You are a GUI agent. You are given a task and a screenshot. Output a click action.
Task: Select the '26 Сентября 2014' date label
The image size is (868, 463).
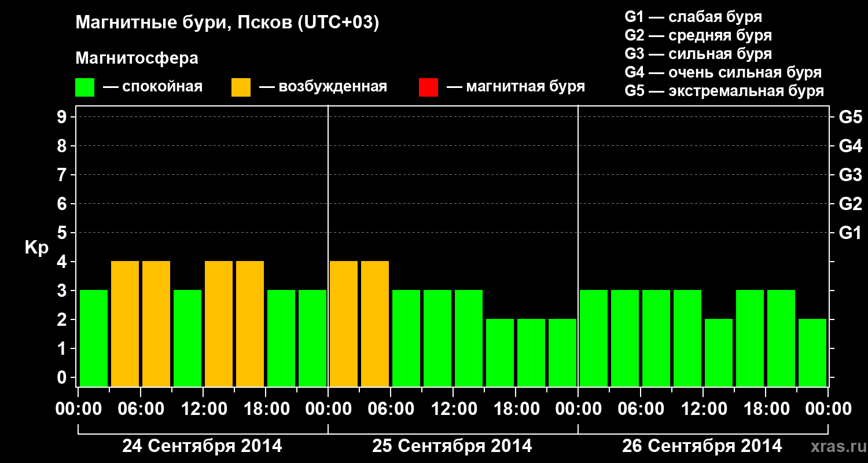[702, 446]
